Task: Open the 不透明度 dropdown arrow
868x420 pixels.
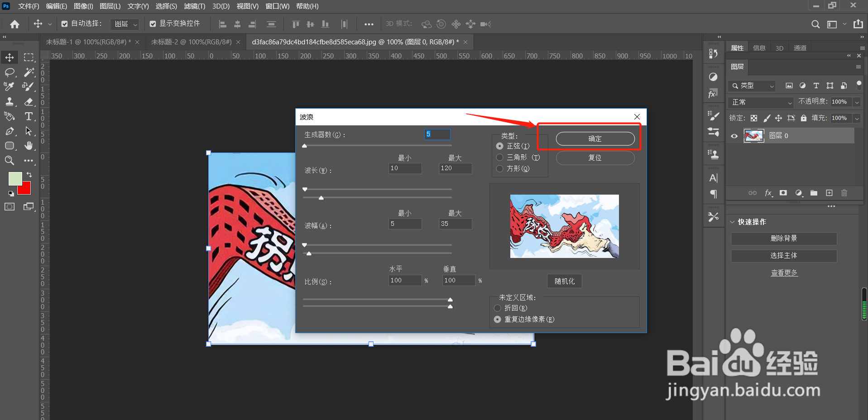Action: (x=857, y=102)
